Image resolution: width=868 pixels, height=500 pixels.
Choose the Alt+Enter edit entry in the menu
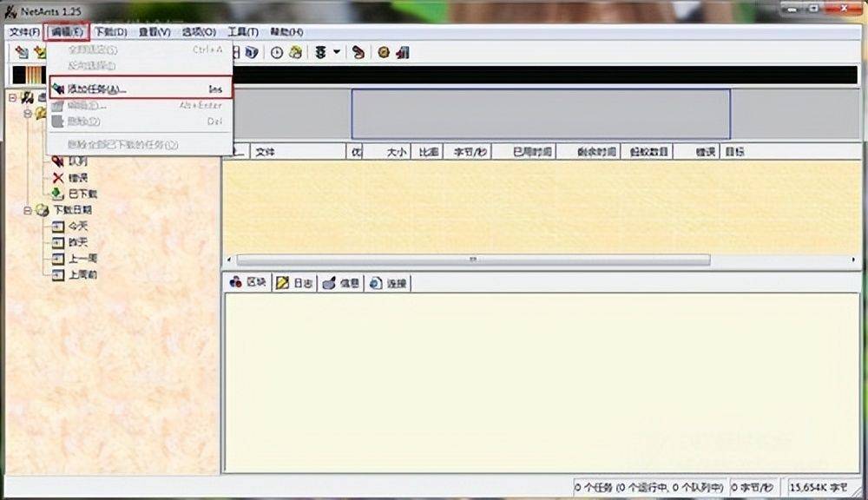[x=141, y=105]
